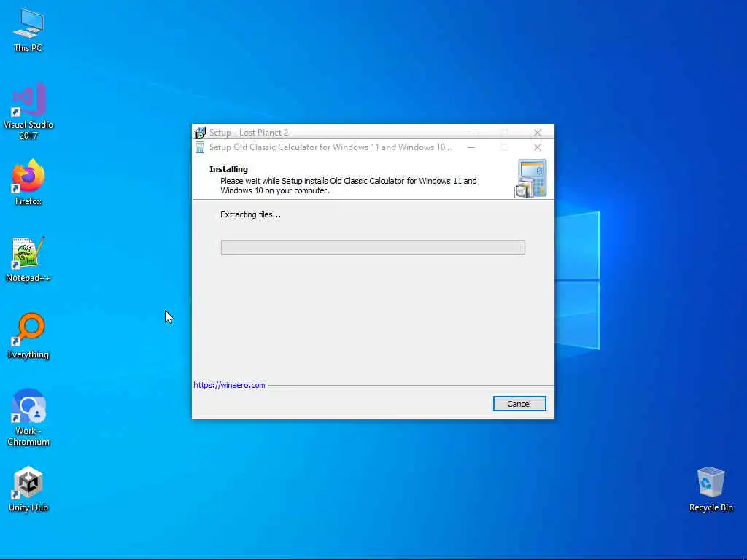
Task: Click the 'Installing' heading text
Action: [x=228, y=169]
